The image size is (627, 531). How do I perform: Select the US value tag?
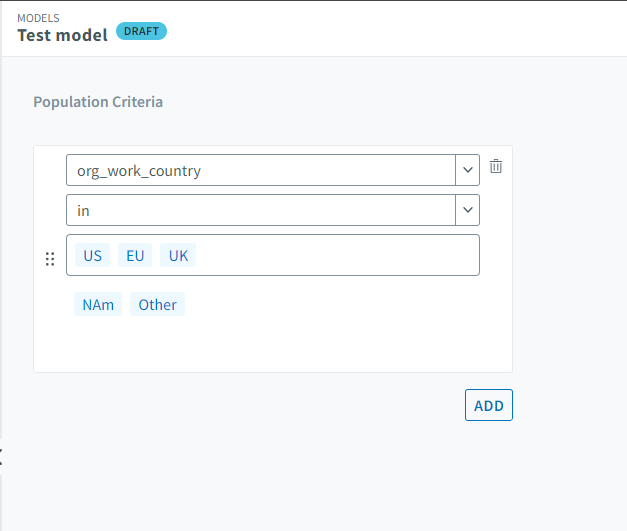click(x=92, y=255)
